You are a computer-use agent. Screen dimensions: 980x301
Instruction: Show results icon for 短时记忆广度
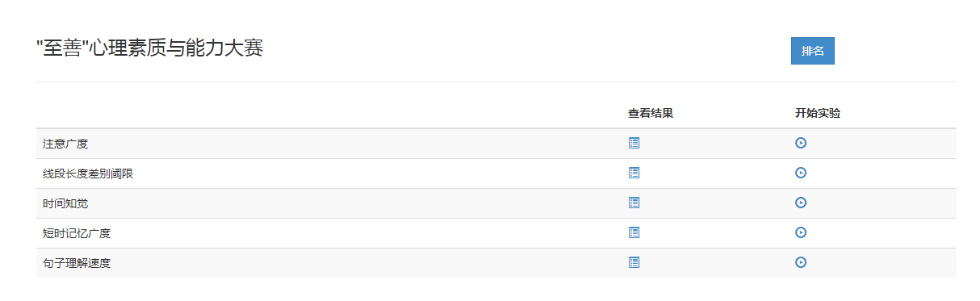tap(634, 232)
